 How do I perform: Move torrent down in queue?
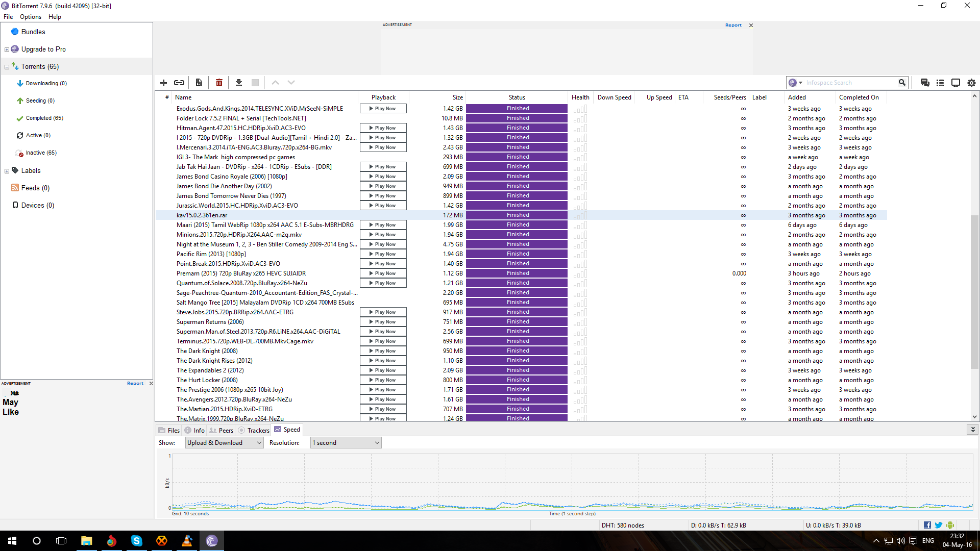(291, 83)
